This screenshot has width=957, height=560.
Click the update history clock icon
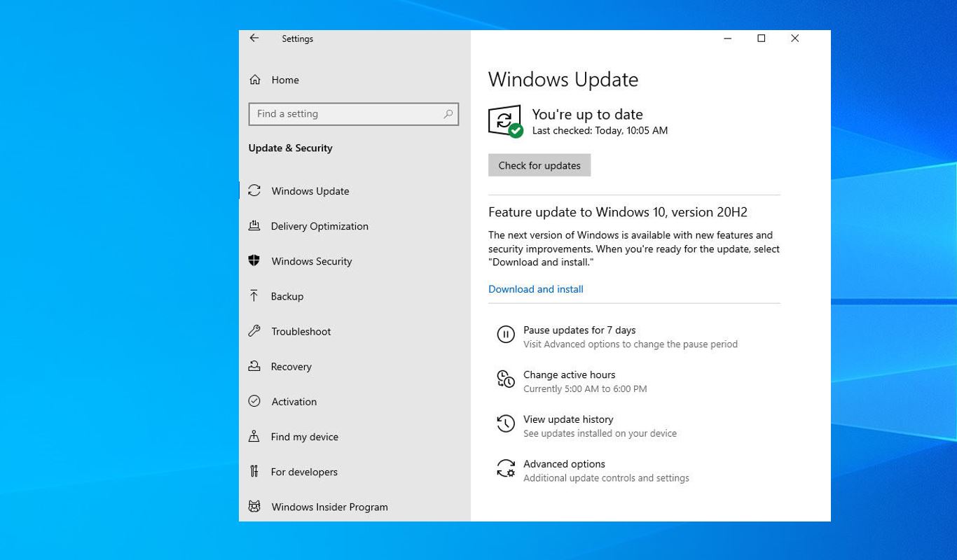pos(506,423)
